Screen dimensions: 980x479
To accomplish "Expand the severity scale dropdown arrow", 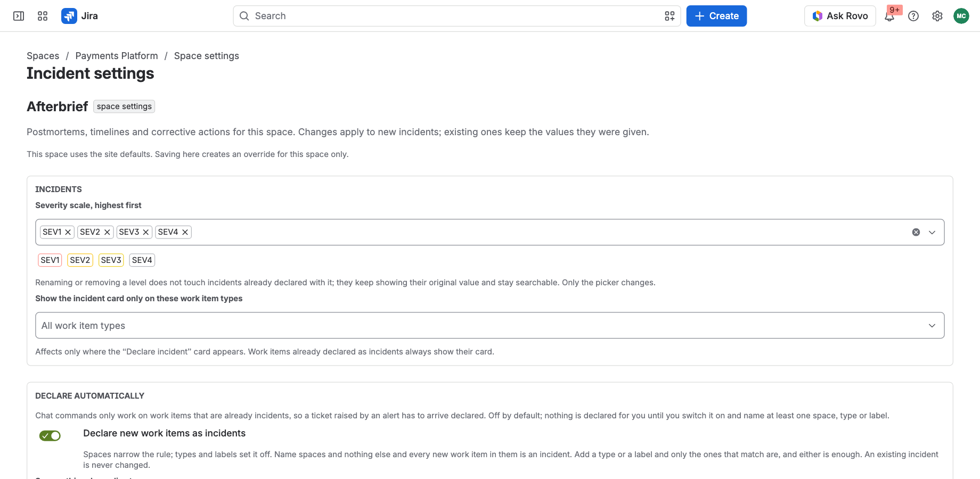I will click(x=932, y=232).
